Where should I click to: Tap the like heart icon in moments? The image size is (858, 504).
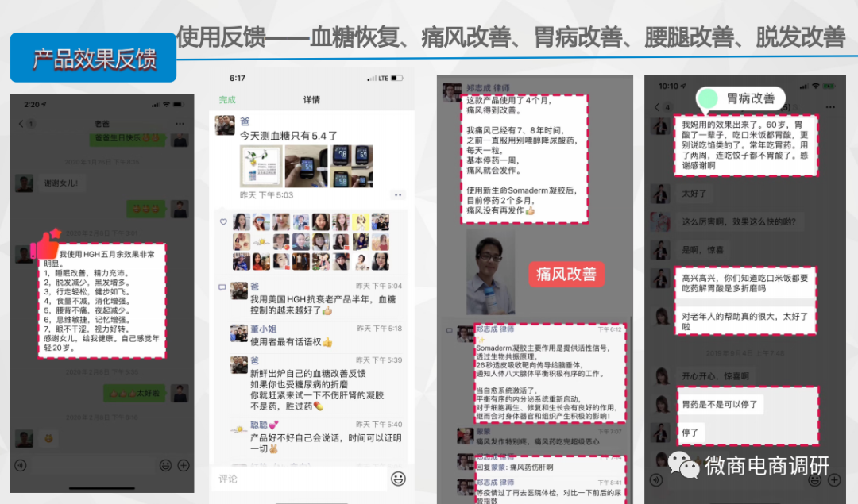pyautogui.click(x=223, y=222)
